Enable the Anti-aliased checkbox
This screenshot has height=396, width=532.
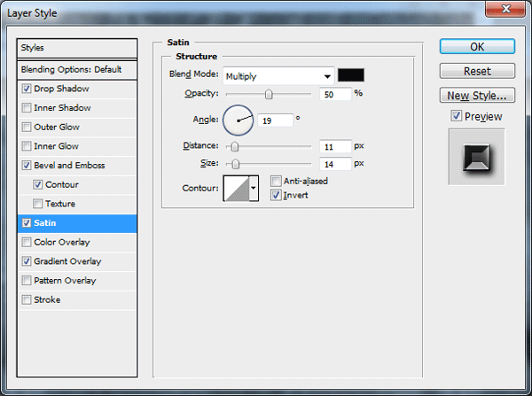click(x=276, y=181)
